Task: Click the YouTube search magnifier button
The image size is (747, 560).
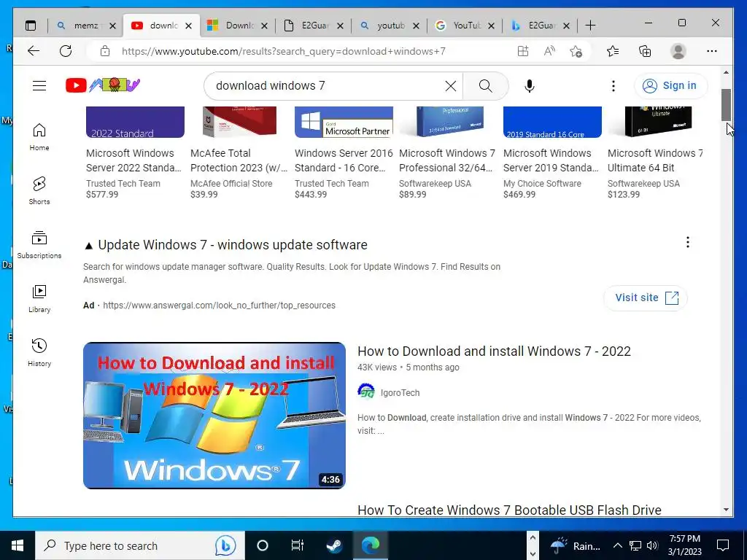Action: pyautogui.click(x=485, y=86)
